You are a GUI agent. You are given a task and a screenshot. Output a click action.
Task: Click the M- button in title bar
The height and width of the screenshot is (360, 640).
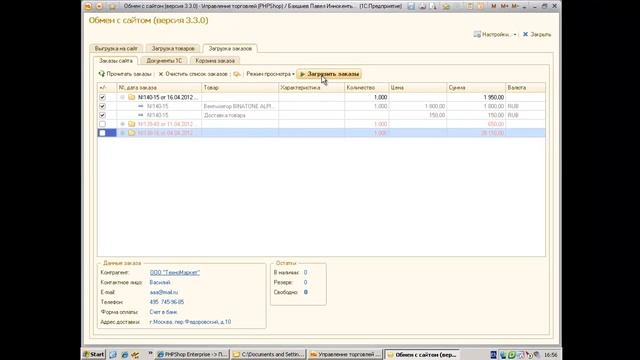coord(515,6)
